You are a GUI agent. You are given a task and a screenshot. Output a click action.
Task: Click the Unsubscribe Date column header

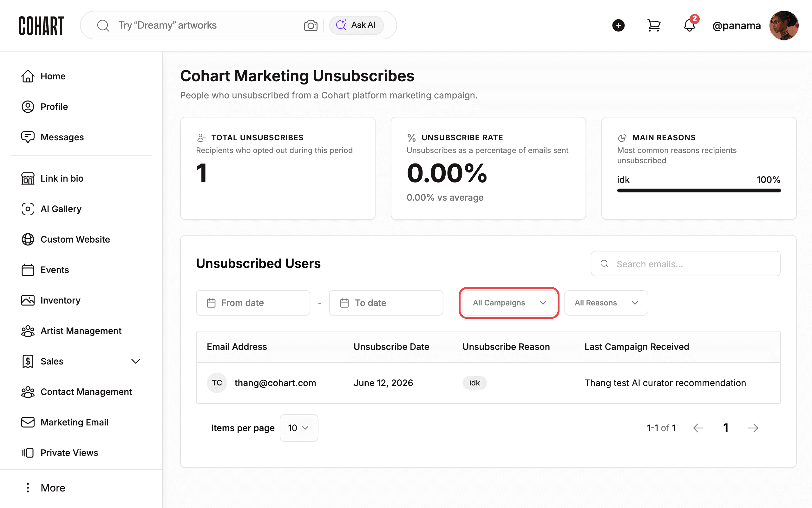(391, 347)
